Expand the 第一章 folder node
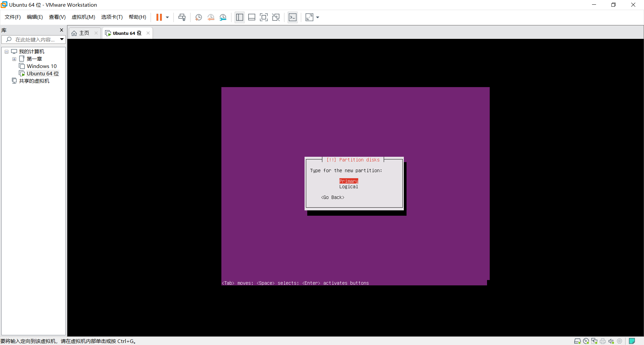This screenshot has height=345, width=644. pyautogui.click(x=14, y=59)
